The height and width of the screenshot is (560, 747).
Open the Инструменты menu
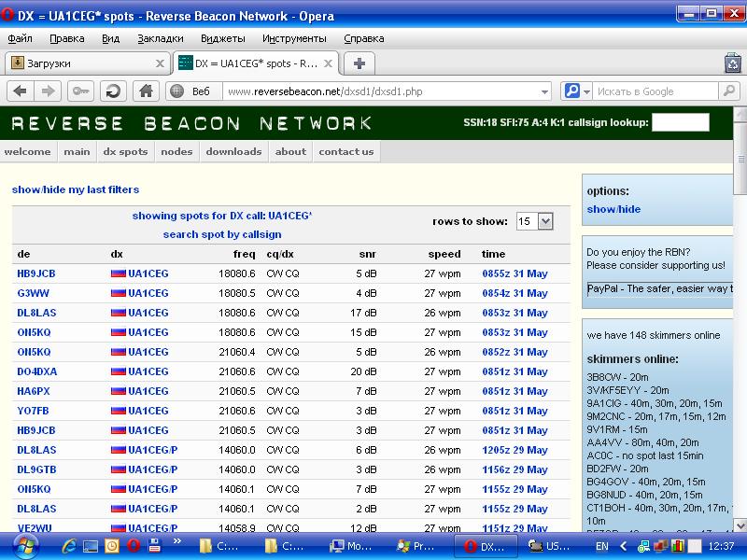coord(294,38)
